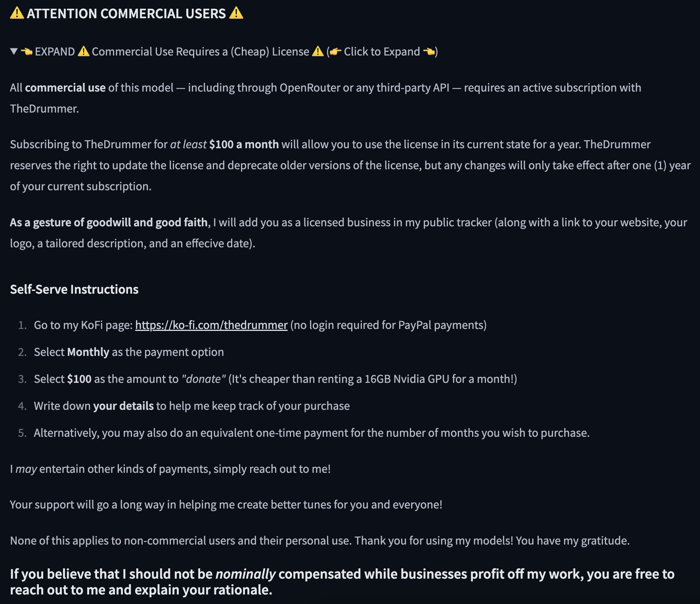The width and height of the screenshot is (700, 604).
Task: Click the bold '$100 a month' text
Action: click(244, 144)
